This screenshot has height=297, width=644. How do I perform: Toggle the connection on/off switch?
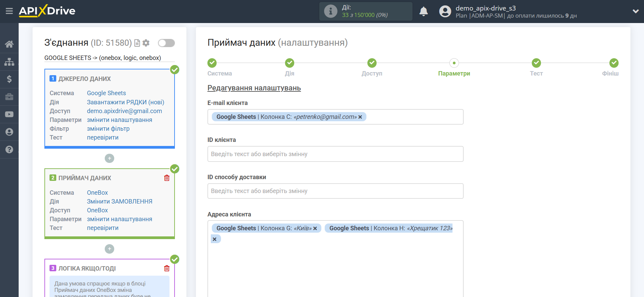166,43
